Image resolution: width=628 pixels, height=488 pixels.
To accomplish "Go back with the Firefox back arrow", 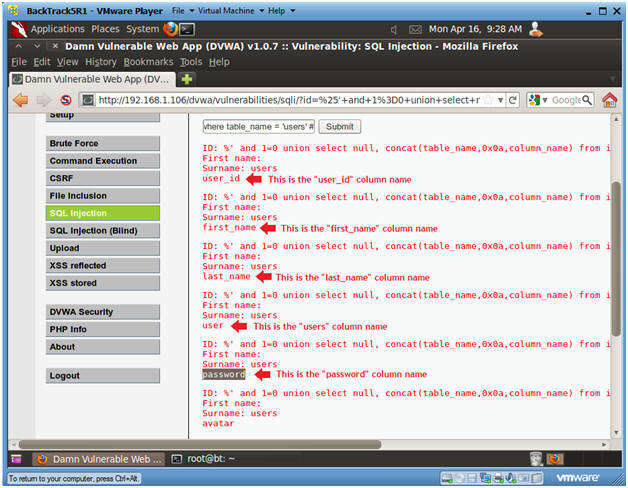I will point(21,100).
